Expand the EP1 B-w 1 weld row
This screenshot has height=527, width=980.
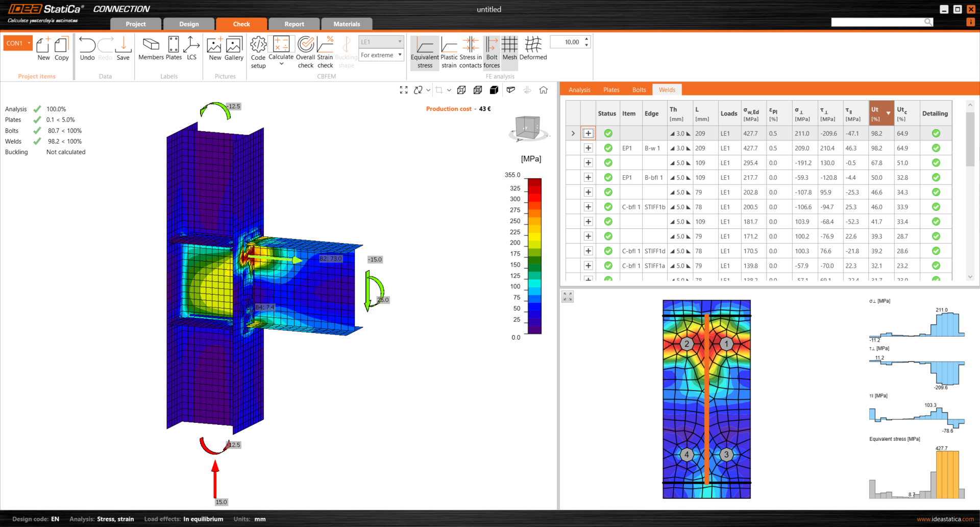(x=588, y=148)
